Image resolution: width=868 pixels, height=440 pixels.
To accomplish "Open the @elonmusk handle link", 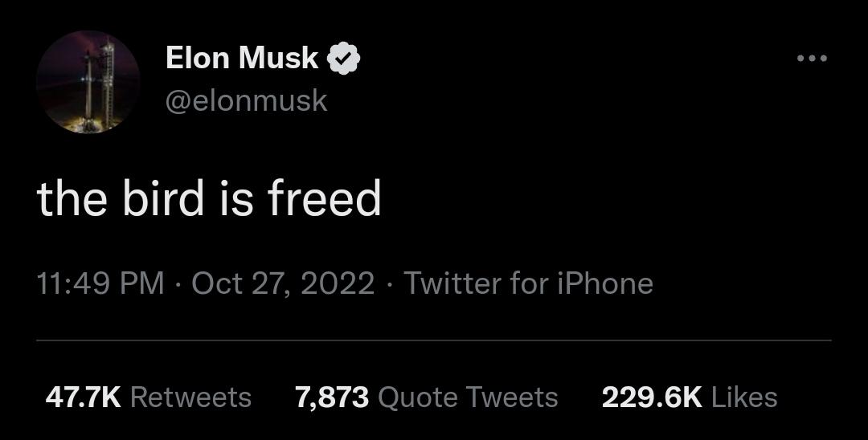I will 247,101.
